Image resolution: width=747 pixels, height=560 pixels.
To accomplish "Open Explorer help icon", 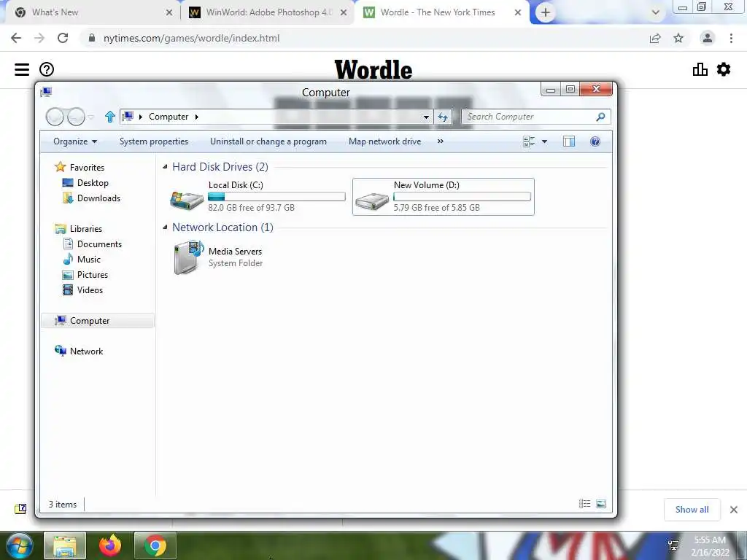I will tap(595, 141).
